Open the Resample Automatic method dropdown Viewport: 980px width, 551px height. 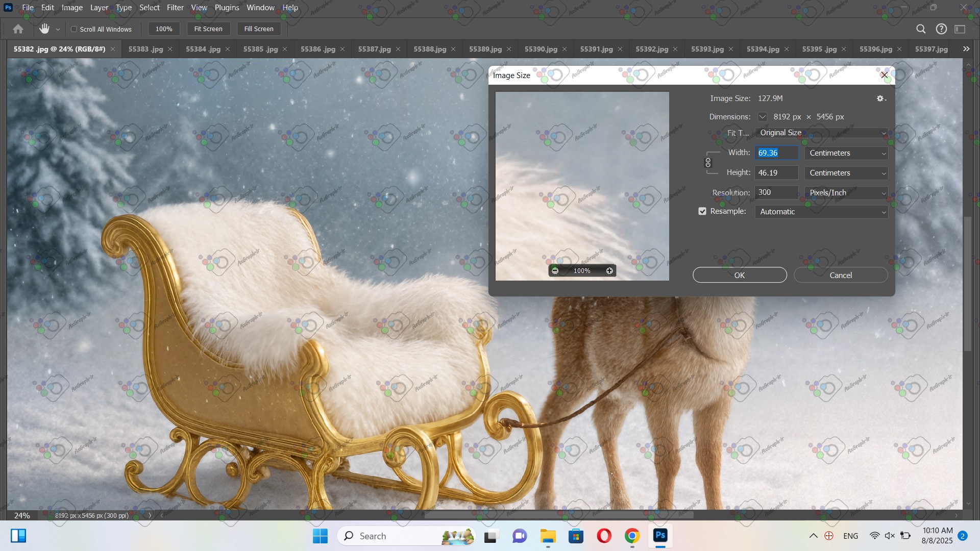click(821, 212)
